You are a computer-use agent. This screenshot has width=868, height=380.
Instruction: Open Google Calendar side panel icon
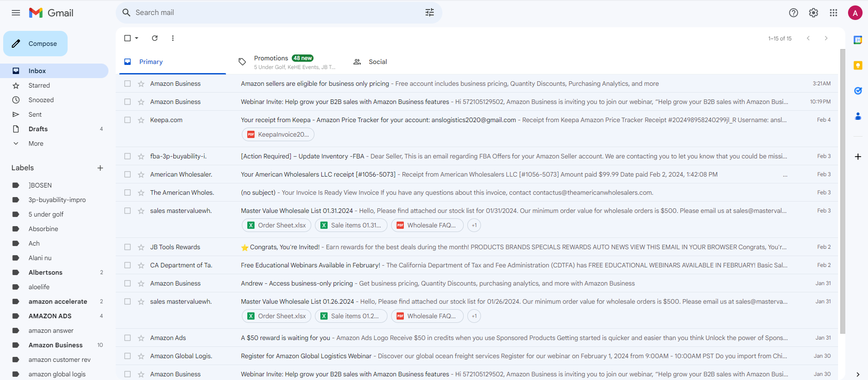(x=858, y=40)
